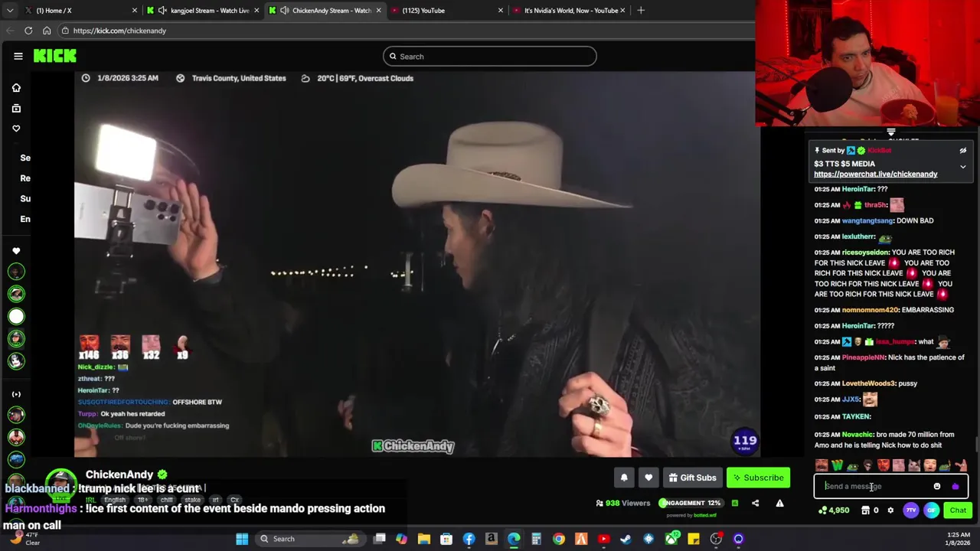This screenshot has height=551, width=980.
Task: Go to Kick home via sidebar icon
Action: click(x=16, y=88)
